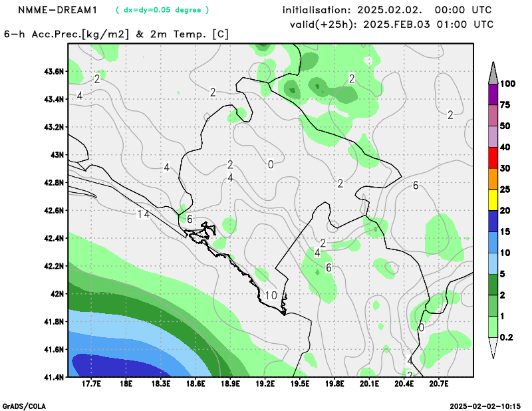Pick the light purple 40-50 legend block
532x411 pixels.
tap(493, 136)
